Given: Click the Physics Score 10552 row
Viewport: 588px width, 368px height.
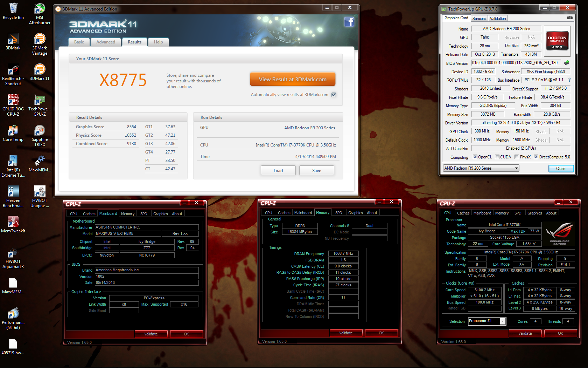Looking at the screenshot, I should (x=106, y=135).
